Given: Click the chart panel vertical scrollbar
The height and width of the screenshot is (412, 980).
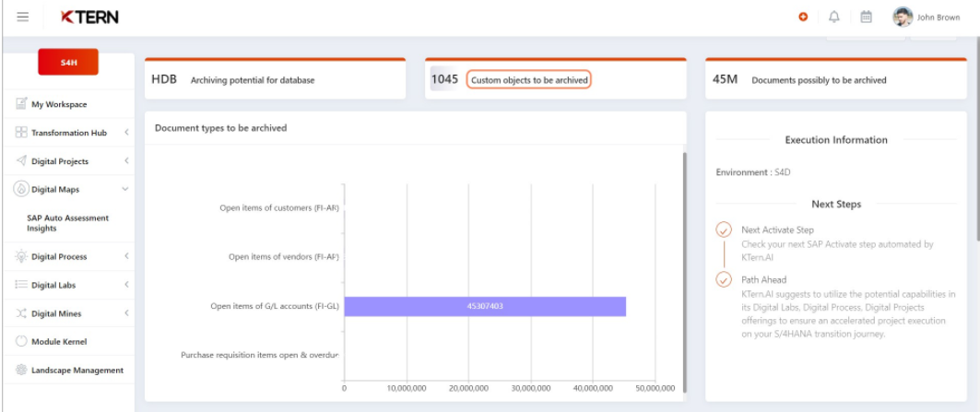Looking at the screenshot, I should pos(684,272).
